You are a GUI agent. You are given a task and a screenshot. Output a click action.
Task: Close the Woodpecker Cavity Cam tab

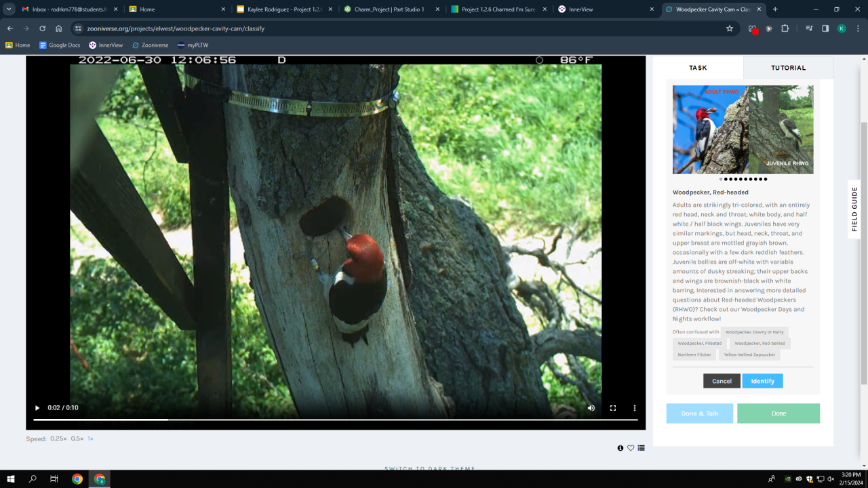[x=759, y=9]
